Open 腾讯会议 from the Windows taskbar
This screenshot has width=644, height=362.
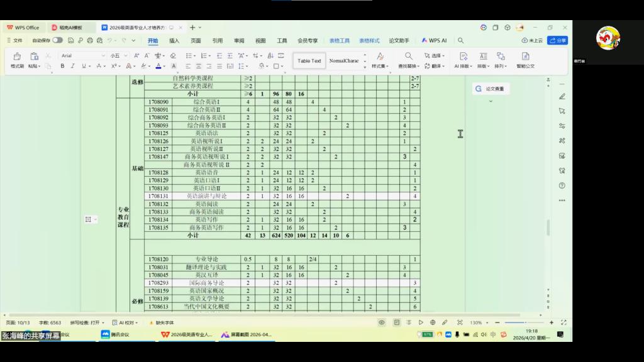[115, 334]
